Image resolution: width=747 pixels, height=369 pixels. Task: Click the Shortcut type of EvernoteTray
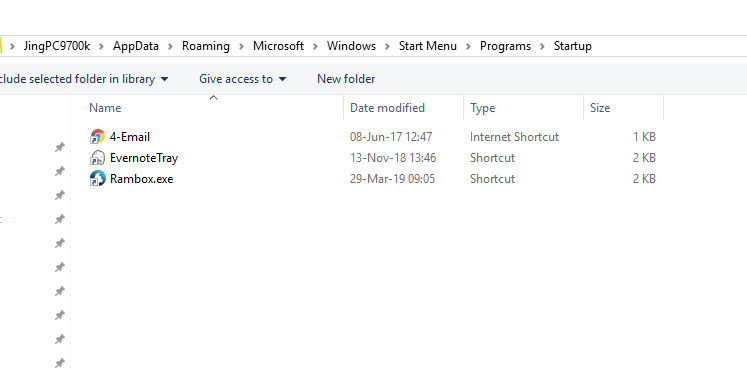coord(493,158)
